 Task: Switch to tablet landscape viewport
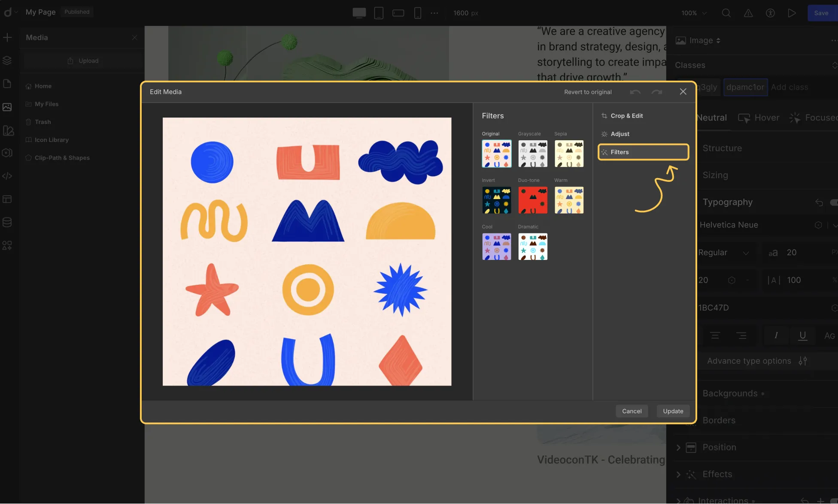click(398, 13)
